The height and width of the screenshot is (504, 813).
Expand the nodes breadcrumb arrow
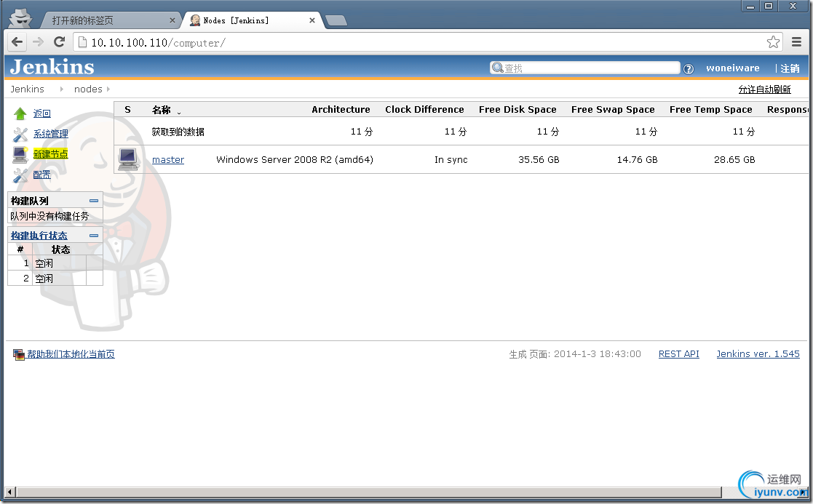click(108, 89)
